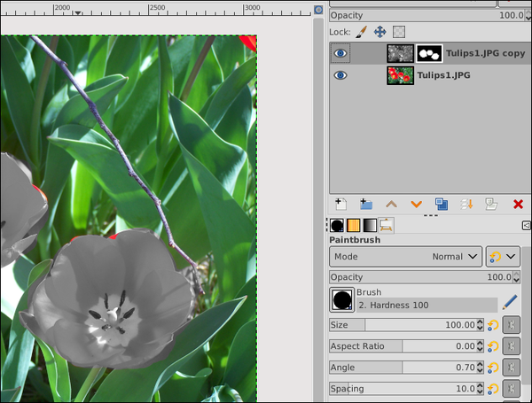
Task: Merge down the layer icon
Action: (466, 204)
